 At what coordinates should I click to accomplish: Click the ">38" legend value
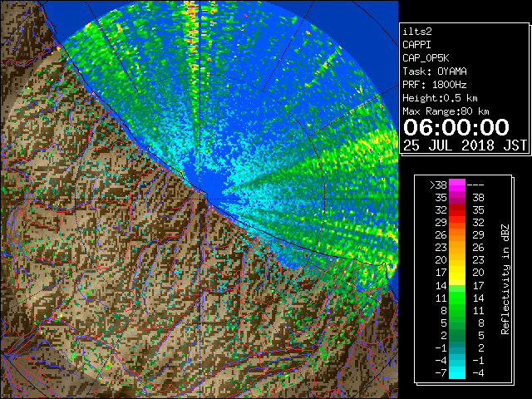pyautogui.click(x=438, y=185)
